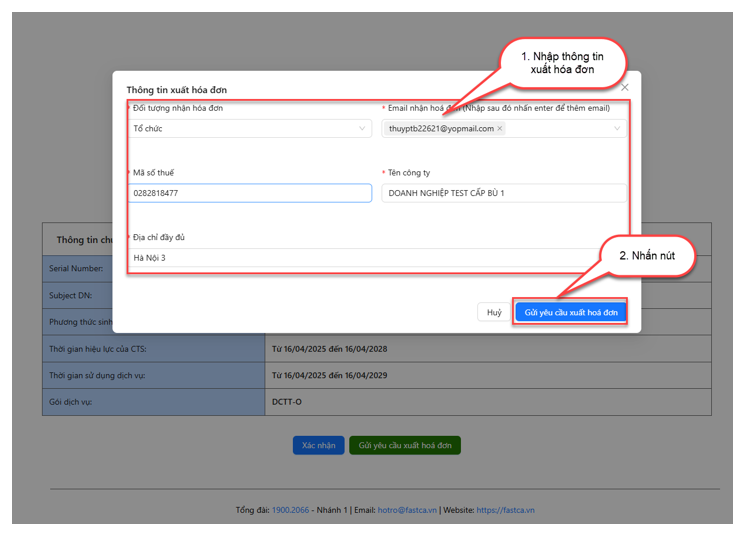Viewport: 749px width, 534px height.
Task: Expand the Email nhận hoá đơn selector
Action: (x=560, y=129)
